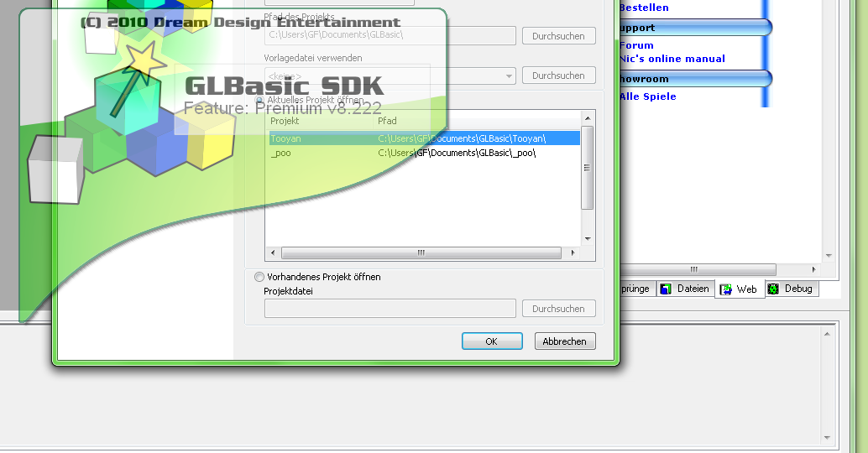868x453 pixels.
Task: Switch to the Web tab
Action: pyautogui.click(x=740, y=289)
